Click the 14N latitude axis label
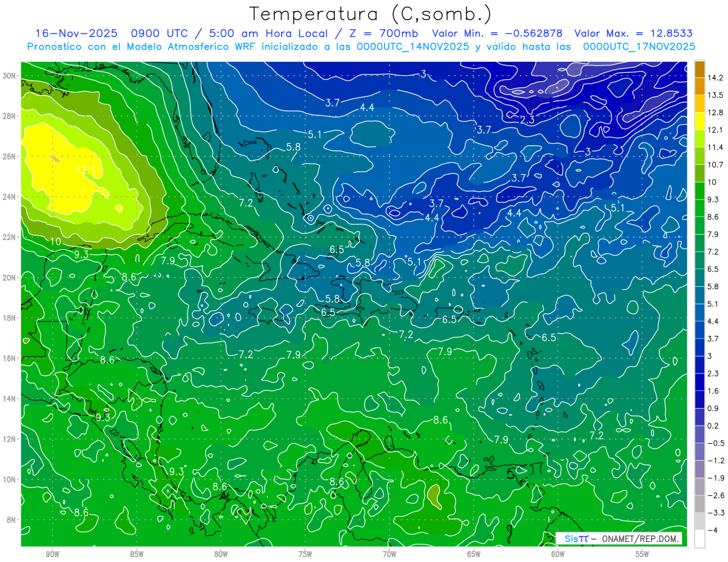The image size is (728, 562). click(x=10, y=399)
